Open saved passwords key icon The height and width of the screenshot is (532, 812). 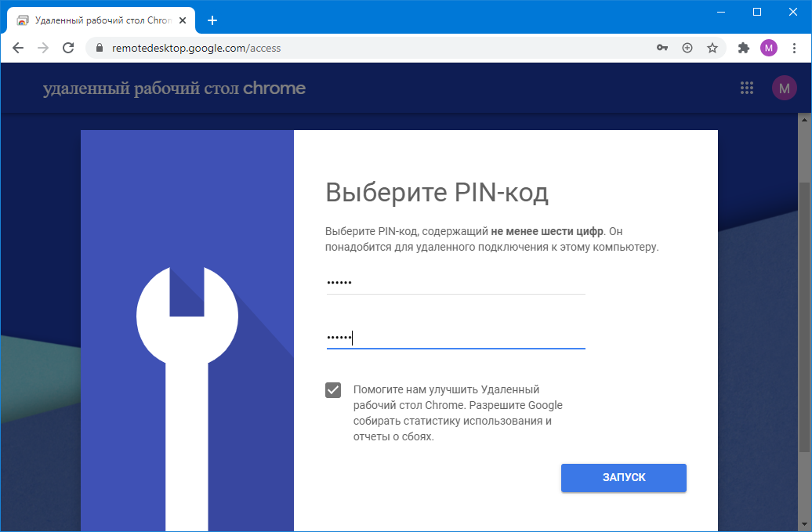click(x=662, y=48)
